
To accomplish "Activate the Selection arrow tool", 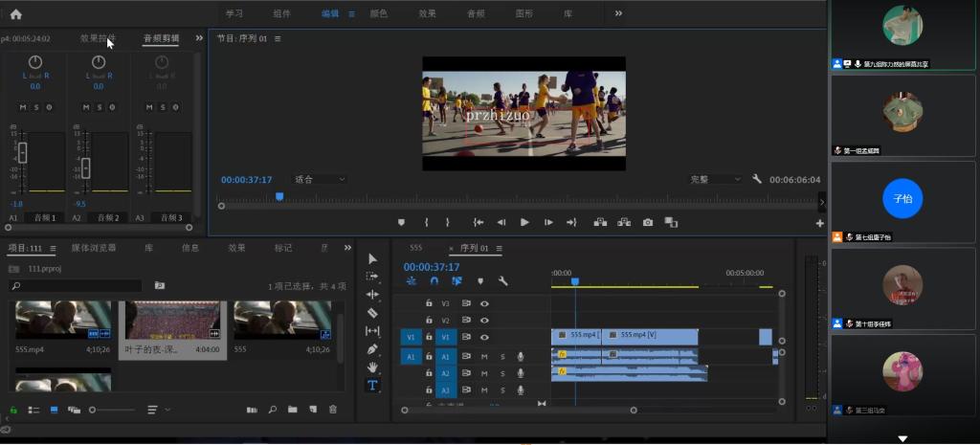I will pos(372,258).
